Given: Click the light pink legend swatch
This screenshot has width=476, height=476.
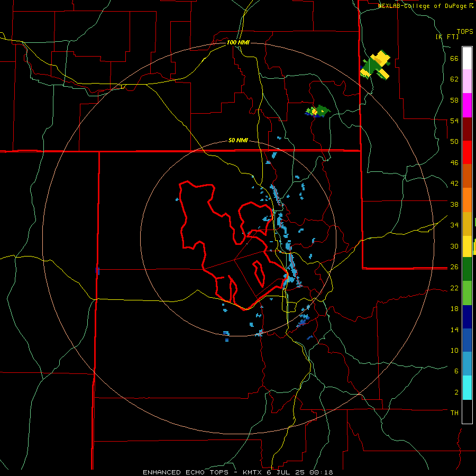Looking at the screenshot, I should click(x=467, y=81).
